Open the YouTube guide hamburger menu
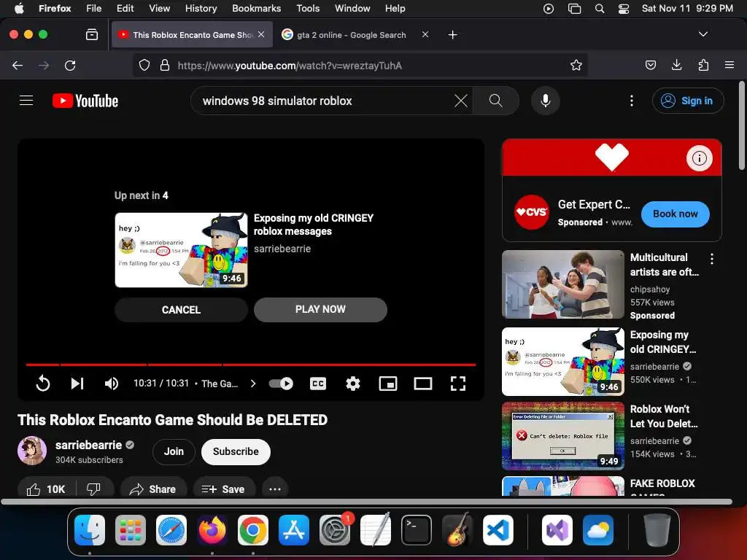747x560 pixels. click(x=26, y=101)
